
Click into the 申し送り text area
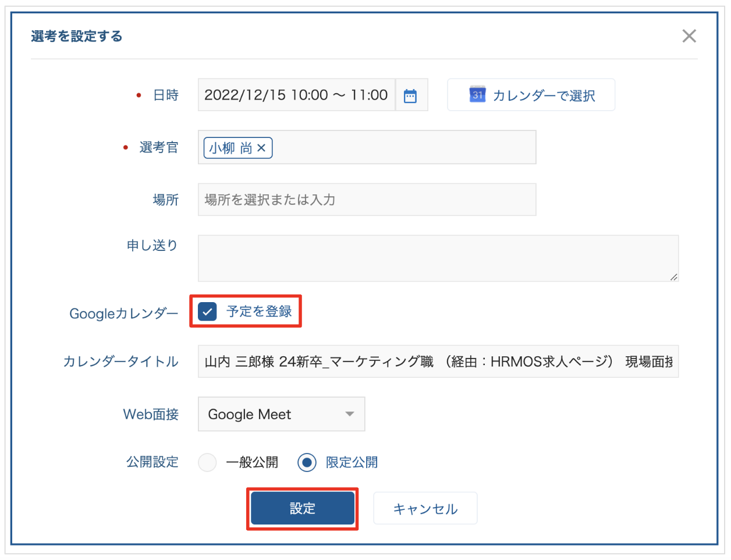coord(438,258)
